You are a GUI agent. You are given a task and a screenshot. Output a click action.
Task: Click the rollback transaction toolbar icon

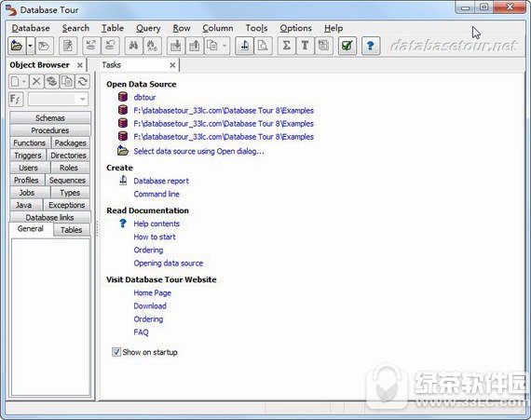(110, 46)
